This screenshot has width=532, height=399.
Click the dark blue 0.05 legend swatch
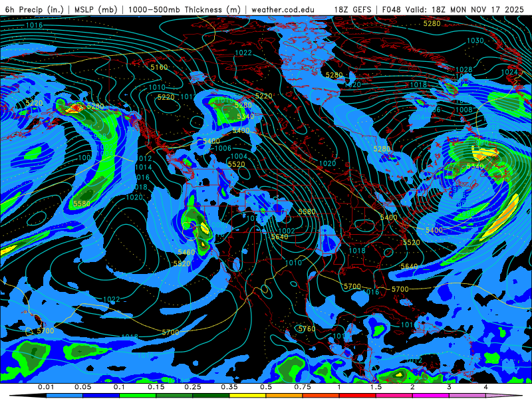click(101, 396)
